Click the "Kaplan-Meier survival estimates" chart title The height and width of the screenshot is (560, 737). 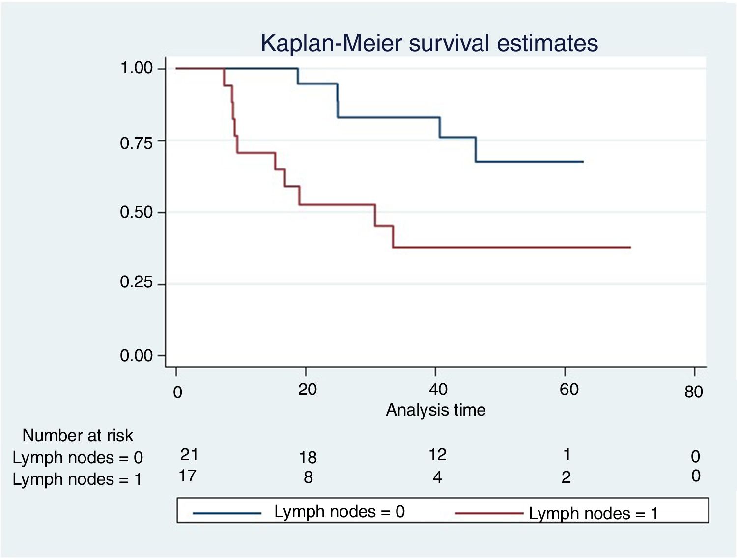(429, 43)
